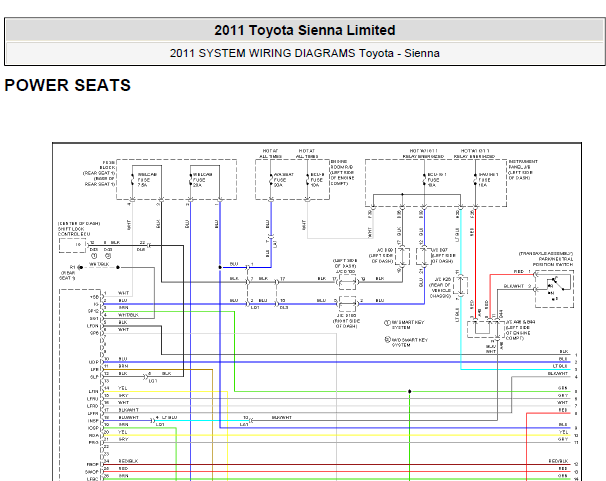606x481 pixels.
Task: Click the J/C D100 left side of dash label
Action: tap(345, 266)
